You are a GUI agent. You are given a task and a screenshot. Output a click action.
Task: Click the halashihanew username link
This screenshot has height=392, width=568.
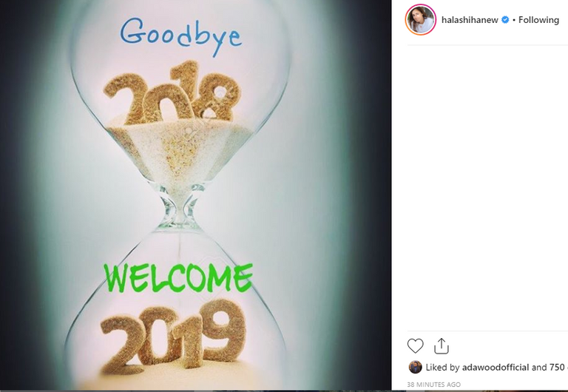(470, 20)
